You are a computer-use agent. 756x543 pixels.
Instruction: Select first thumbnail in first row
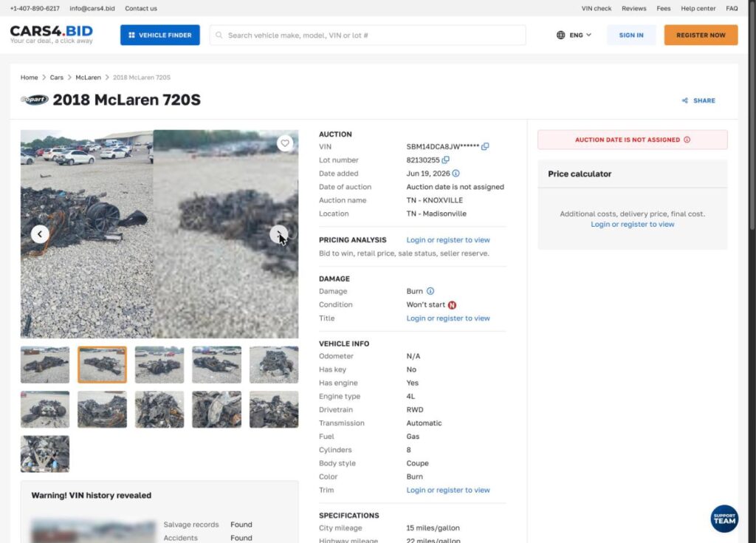pyautogui.click(x=45, y=365)
